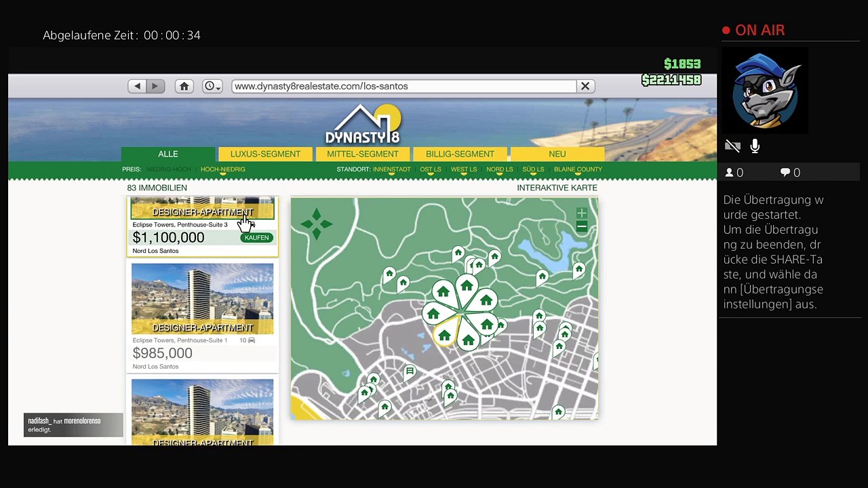Click the Dynasty 8 logo
This screenshot has height=488, width=868.
363,124
